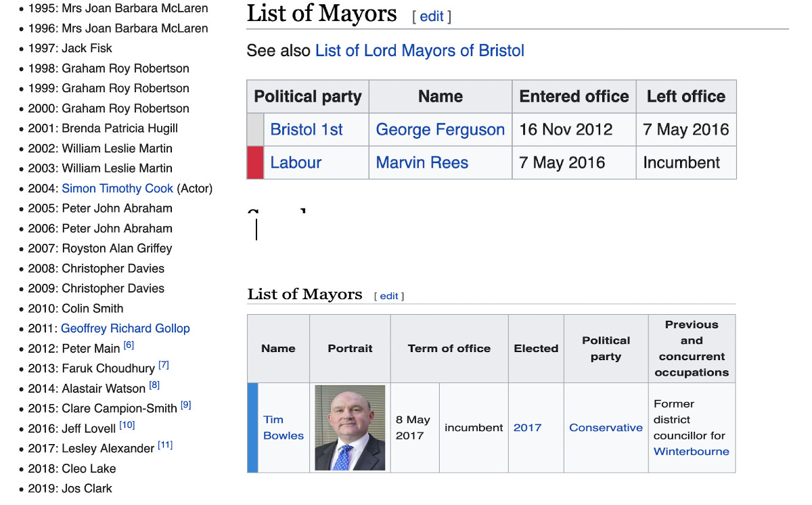The width and height of the screenshot is (812, 505).
Task: Open the Marvin Rees link
Action: (x=422, y=162)
